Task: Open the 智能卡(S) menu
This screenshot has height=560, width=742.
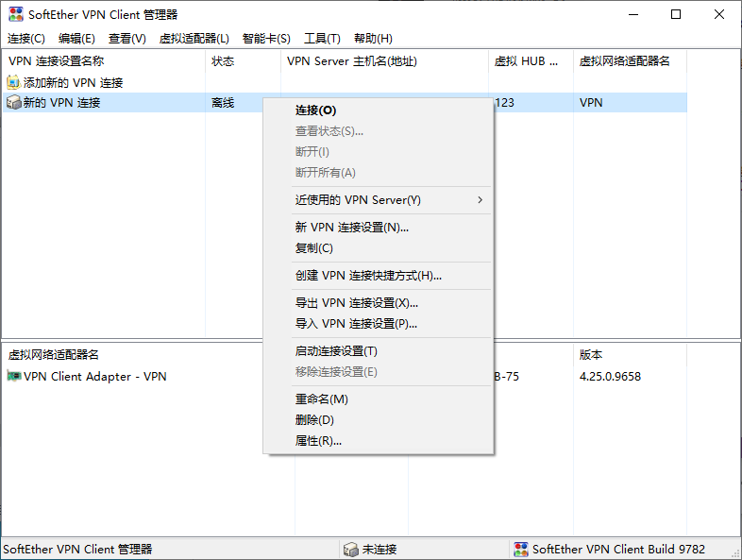Action: click(266, 39)
